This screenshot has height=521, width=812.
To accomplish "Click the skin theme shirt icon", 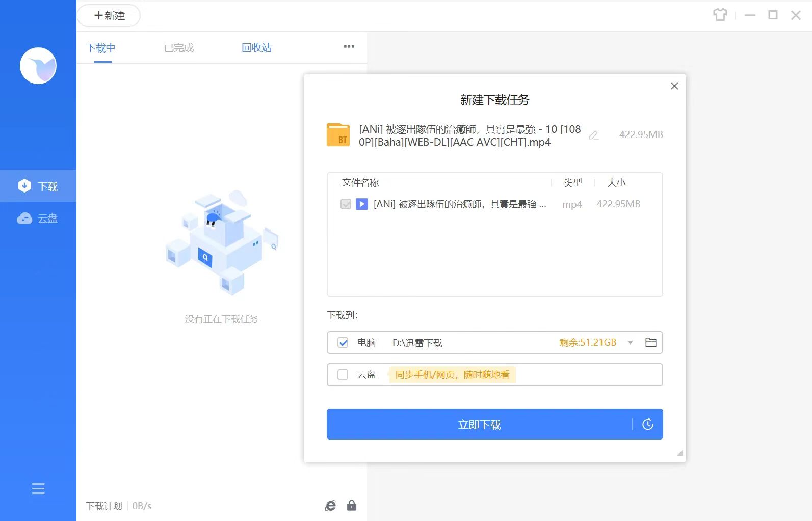I will [x=720, y=15].
